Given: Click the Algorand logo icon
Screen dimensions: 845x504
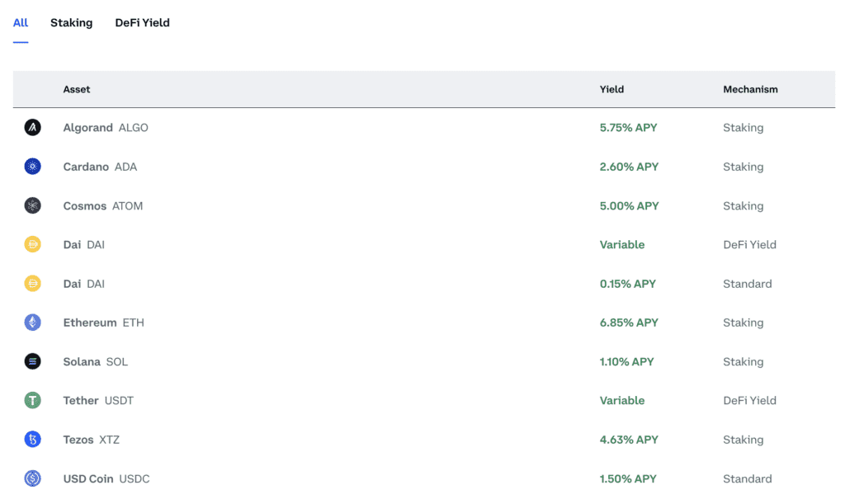Looking at the screenshot, I should tap(32, 128).
